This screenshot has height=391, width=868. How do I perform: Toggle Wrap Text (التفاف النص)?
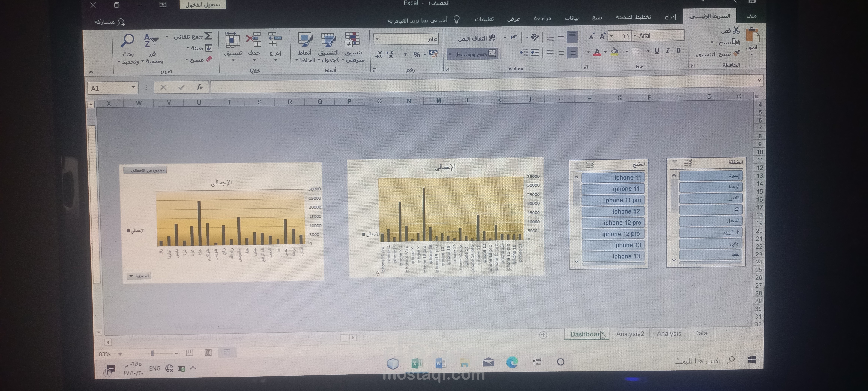[476, 38]
